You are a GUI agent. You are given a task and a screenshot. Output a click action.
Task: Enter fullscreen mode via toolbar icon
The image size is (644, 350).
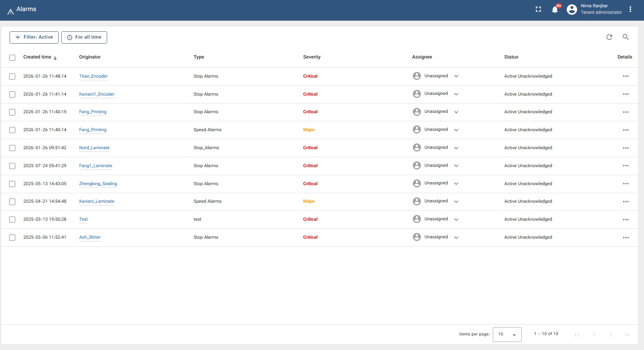coord(538,9)
